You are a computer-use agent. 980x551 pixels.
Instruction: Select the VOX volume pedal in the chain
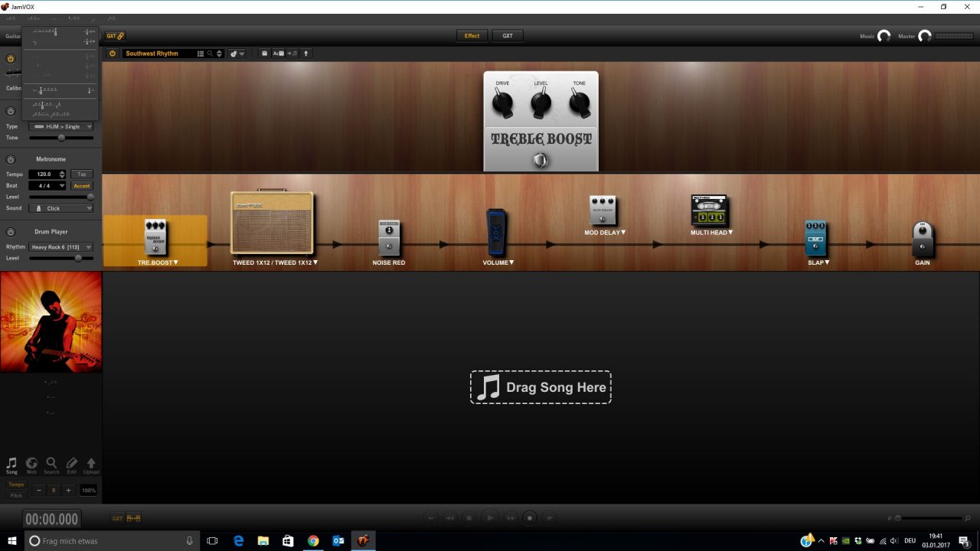[x=496, y=232]
